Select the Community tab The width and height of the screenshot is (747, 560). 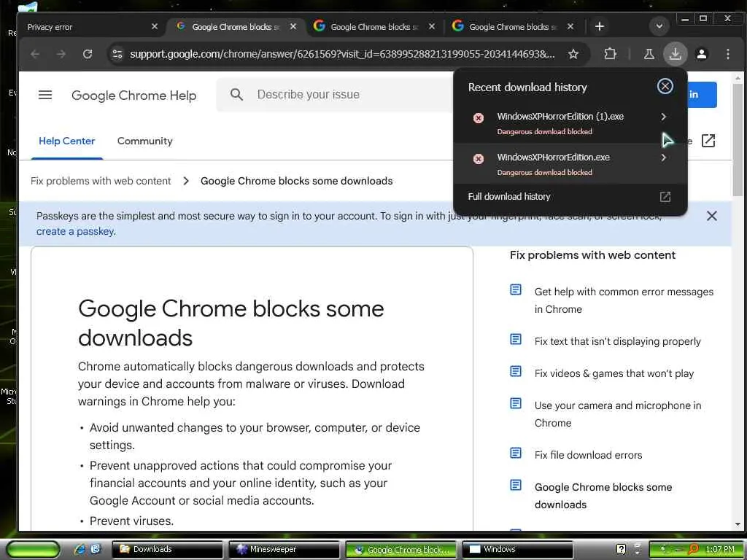[145, 141]
